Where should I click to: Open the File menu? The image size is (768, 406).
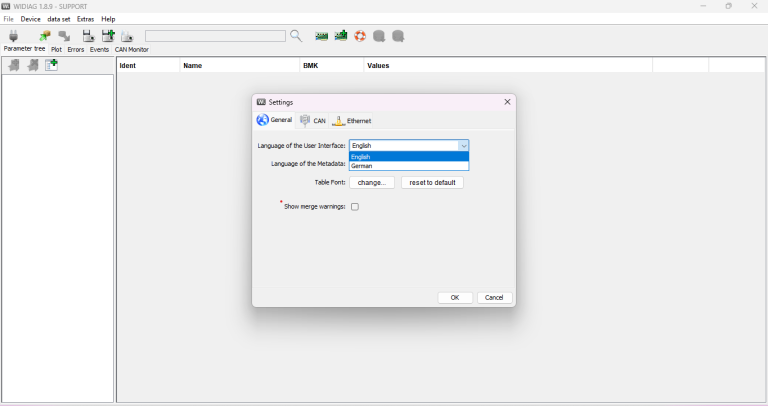(x=9, y=19)
